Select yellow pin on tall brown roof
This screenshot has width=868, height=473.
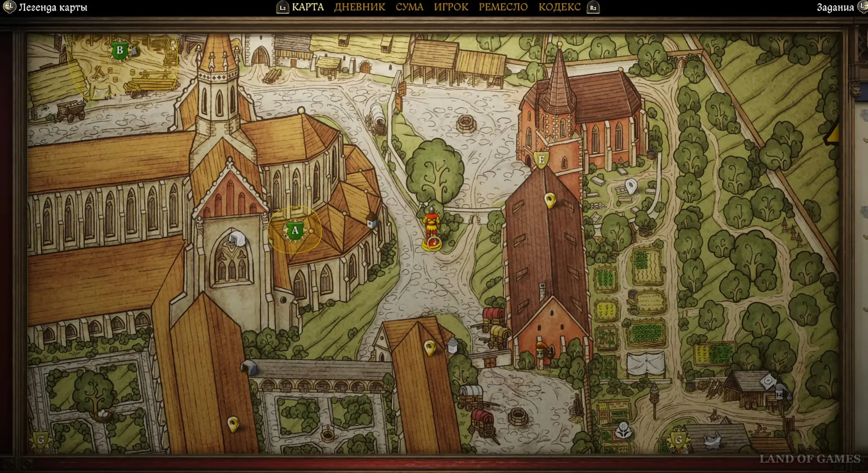(x=550, y=200)
